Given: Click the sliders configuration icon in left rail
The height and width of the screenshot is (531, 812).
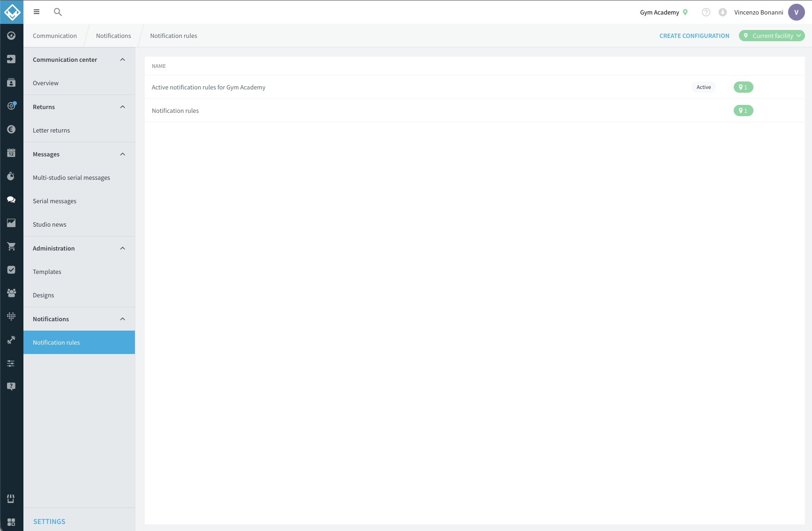Looking at the screenshot, I should pos(11,363).
